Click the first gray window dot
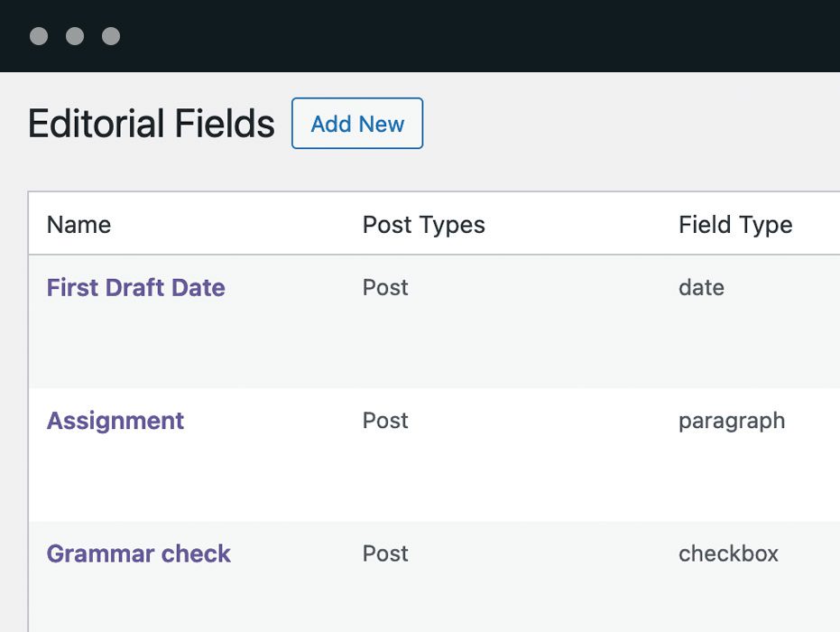 coord(39,36)
